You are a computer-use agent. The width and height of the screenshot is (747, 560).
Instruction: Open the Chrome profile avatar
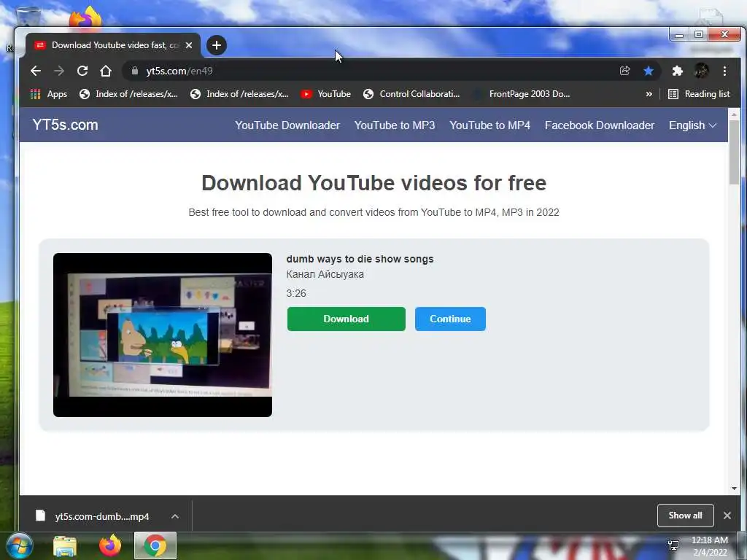701,71
